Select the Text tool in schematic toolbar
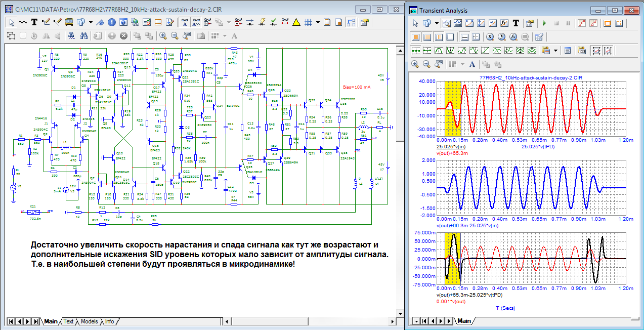Viewport: 644px width, 330px height. coord(34,22)
